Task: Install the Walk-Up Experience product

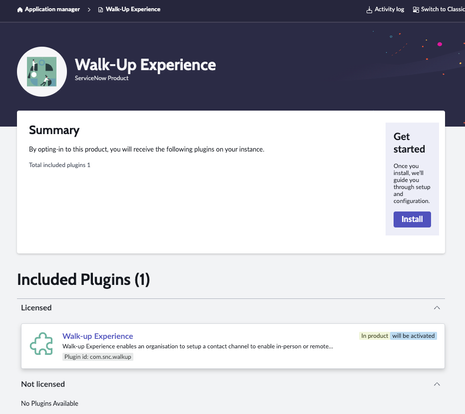Action: tap(412, 219)
